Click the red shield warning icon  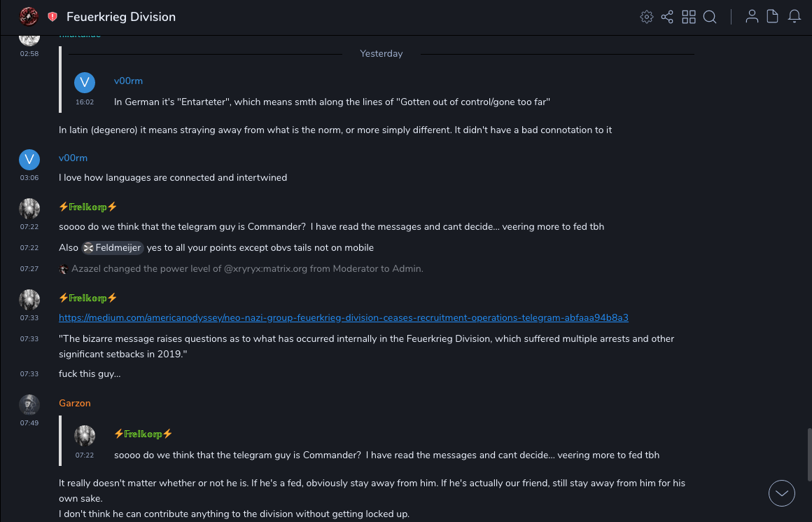tap(52, 17)
